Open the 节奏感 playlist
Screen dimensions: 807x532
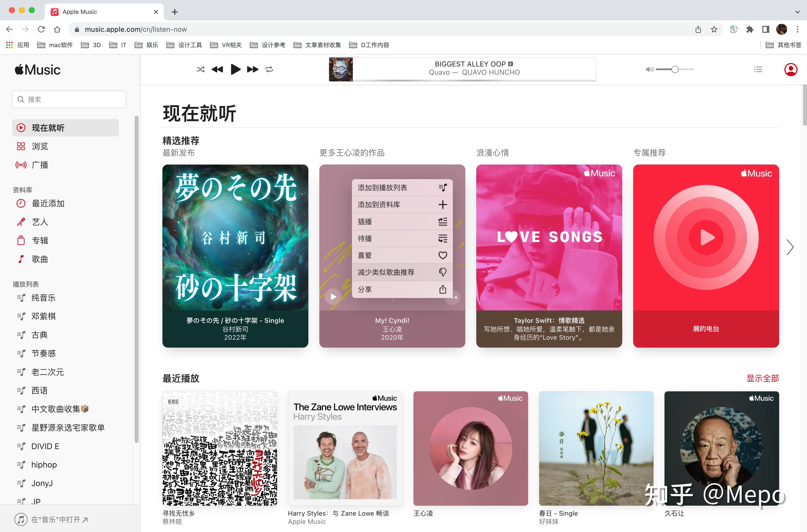[66, 354]
